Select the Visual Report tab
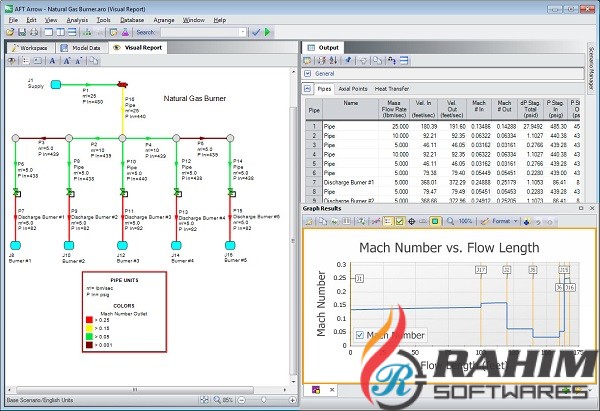The width and height of the screenshot is (600, 411). pos(138,48)
